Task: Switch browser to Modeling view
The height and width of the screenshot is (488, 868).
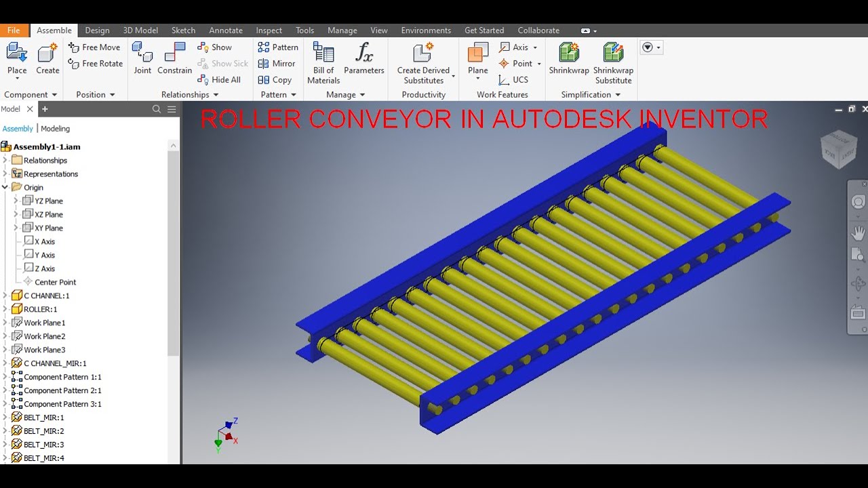Action: (55, 128)
